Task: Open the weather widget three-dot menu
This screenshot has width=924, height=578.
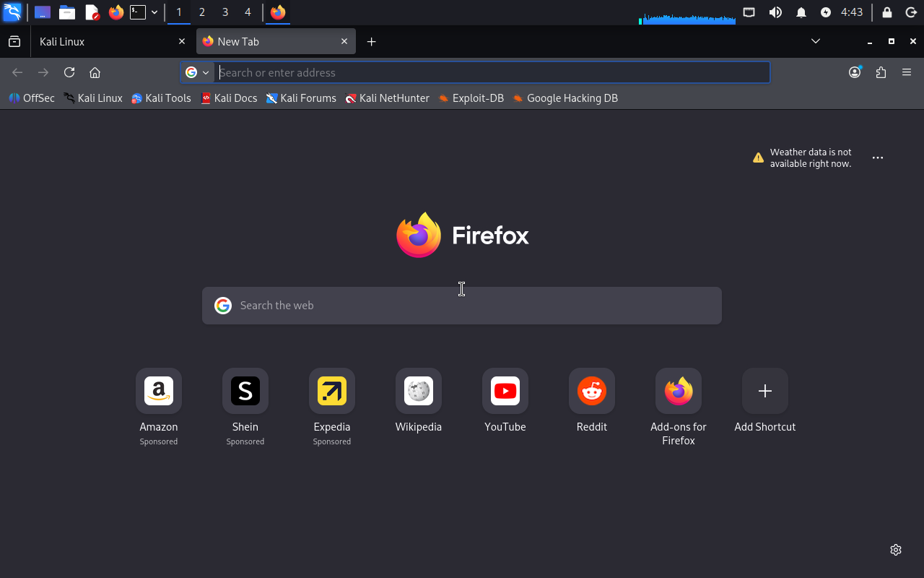Action: (x=878, y=158)
